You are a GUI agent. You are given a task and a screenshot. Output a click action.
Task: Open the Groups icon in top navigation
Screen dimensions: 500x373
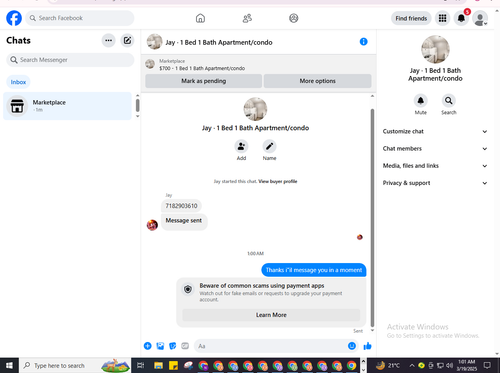coord(294,18)
